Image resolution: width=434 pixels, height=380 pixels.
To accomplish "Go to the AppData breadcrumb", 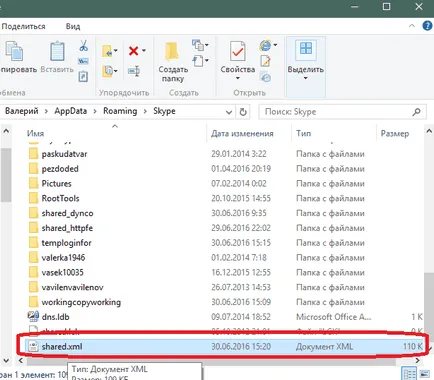I will (71, 111).
